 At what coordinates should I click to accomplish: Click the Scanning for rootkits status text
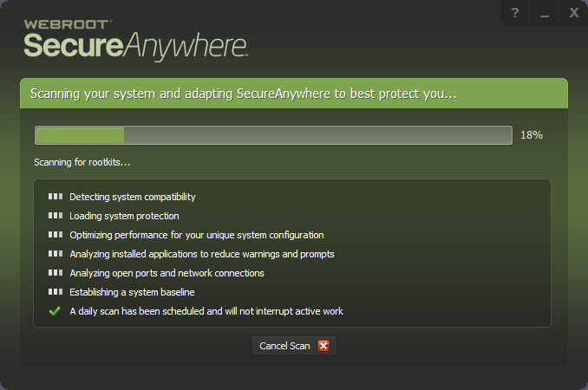[82, 162]
